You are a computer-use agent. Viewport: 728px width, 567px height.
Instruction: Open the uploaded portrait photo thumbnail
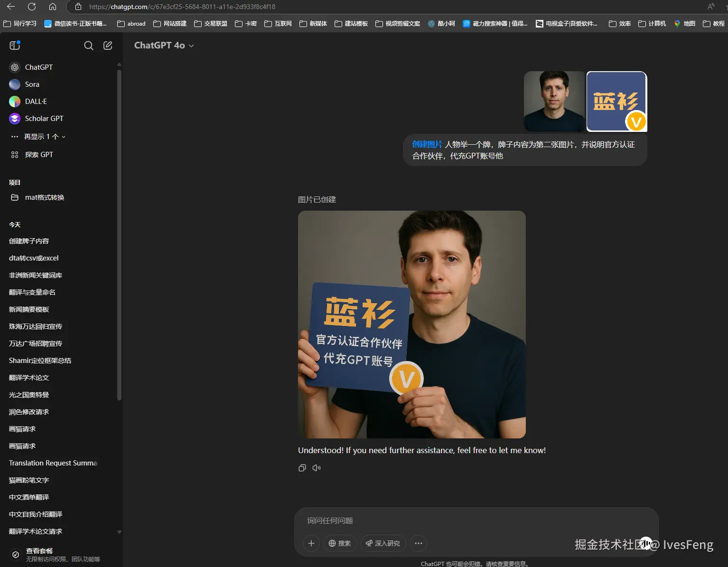[554, 102]
